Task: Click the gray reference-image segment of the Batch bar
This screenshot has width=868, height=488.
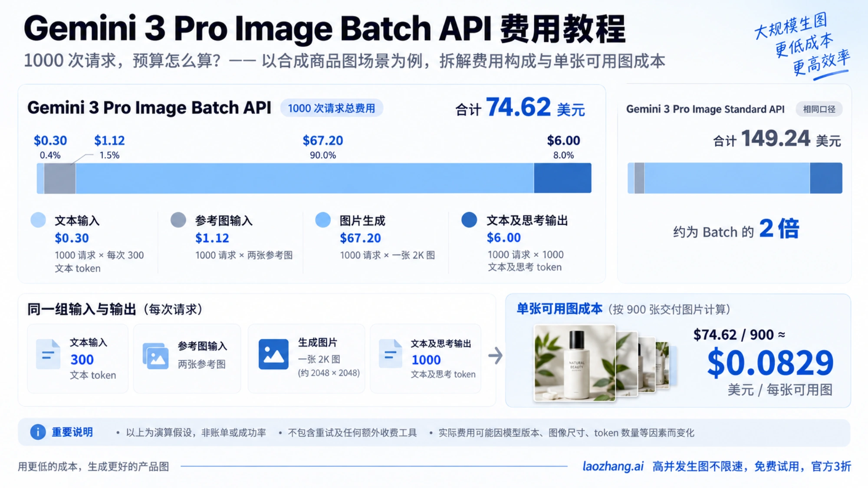Action: 60,178
